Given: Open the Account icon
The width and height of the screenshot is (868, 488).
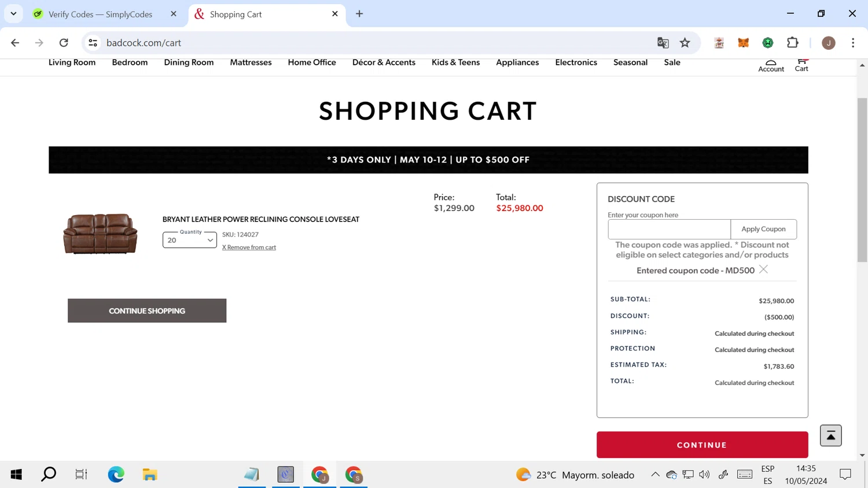Looking at the screenshot, I should [x=771, y=65].
